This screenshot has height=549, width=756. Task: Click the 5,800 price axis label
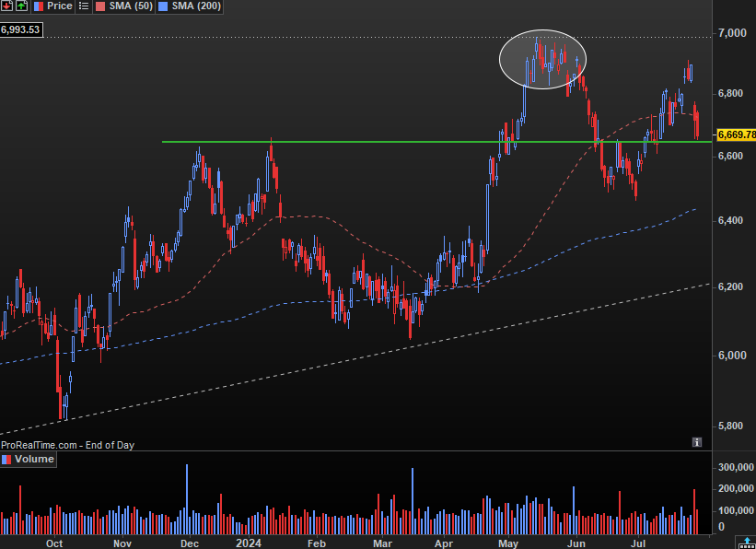pyautogui.click(x=730, y=426)
